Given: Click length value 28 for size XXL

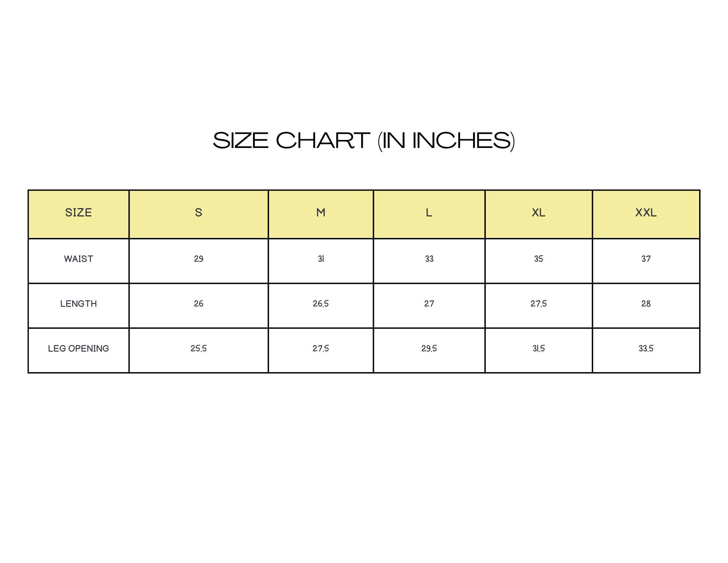Looking at the screenshot, I should 646,304.
